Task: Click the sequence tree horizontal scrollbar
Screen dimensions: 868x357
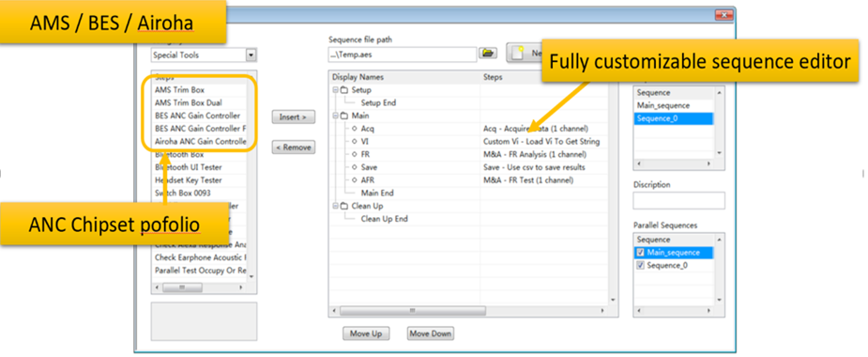Action: [468, 310]
